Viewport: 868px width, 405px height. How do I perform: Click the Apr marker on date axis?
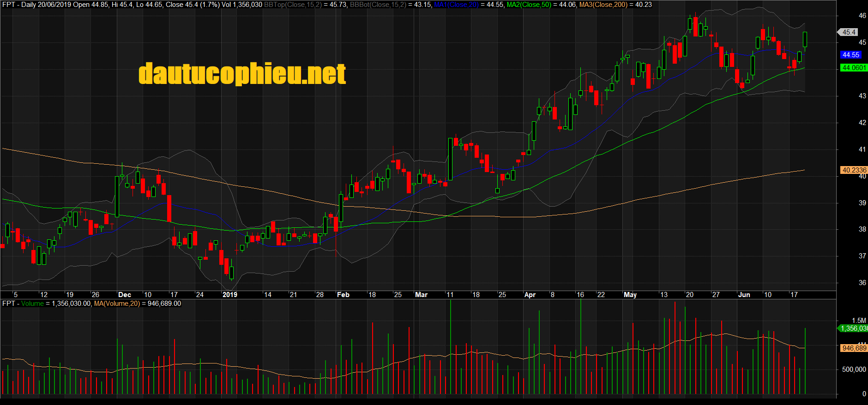(x=530, y=295)
